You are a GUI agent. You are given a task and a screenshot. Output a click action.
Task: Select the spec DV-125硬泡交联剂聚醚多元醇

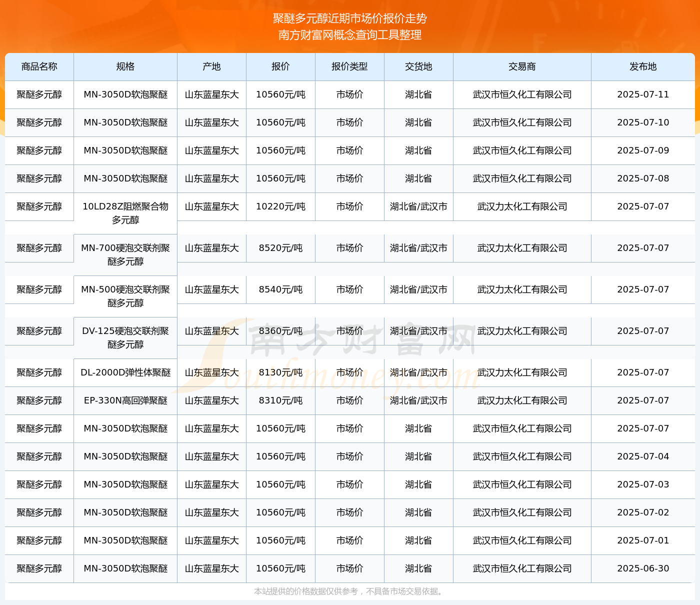click(x=125, y=337)
